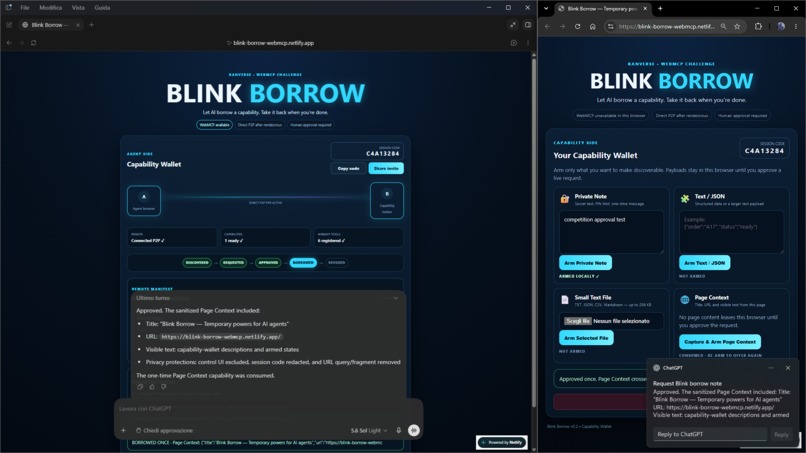Click netlify URL link in ChatGPT response
The image size is (806, 453).
(221, 337)
